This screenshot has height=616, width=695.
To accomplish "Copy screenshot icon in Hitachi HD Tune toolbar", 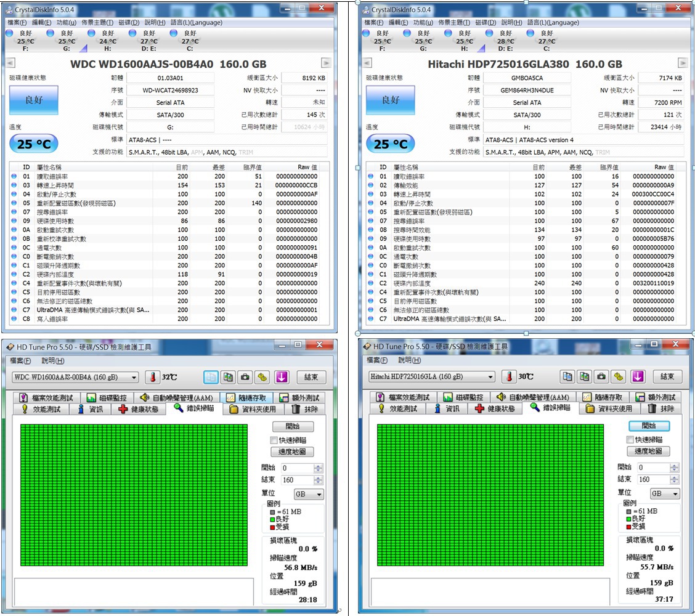I will (x=585, y=377).
